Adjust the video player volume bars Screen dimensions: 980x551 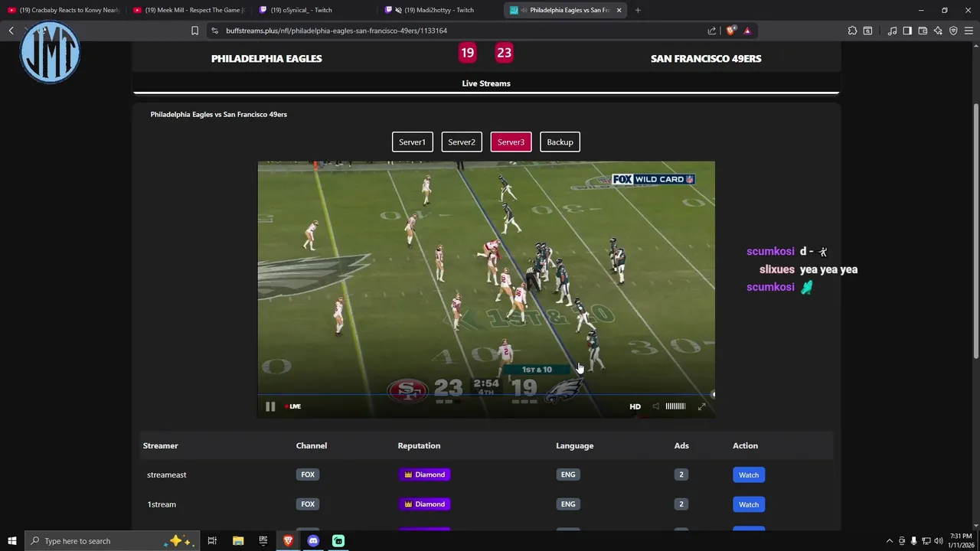click(675, 406)
